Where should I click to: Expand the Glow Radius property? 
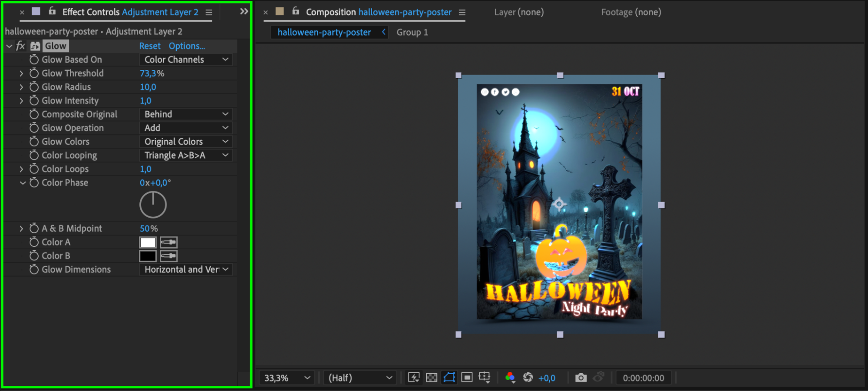tap(21, 87)
